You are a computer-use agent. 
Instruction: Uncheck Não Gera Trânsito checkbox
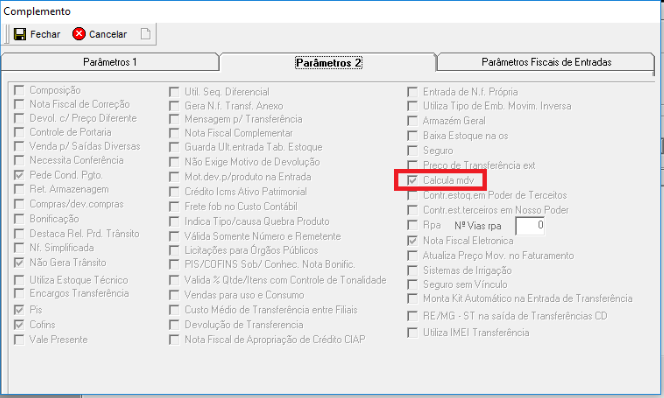click(19, 263)
